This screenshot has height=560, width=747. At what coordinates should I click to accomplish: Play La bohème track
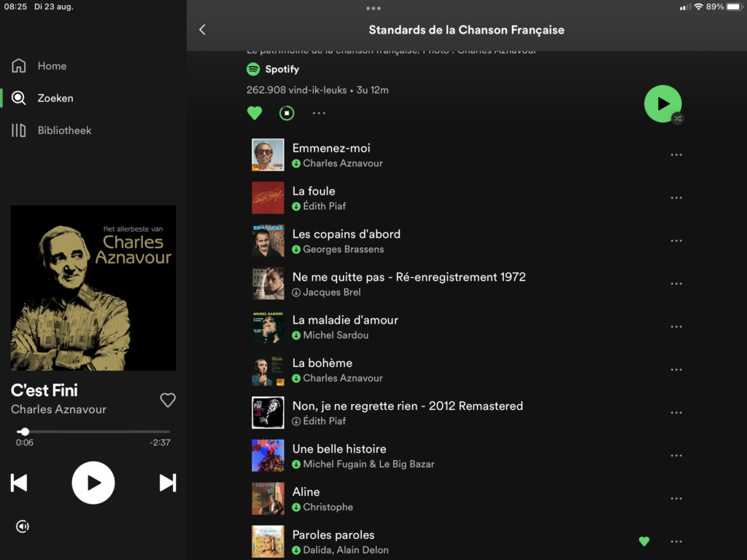coord(467,370)
